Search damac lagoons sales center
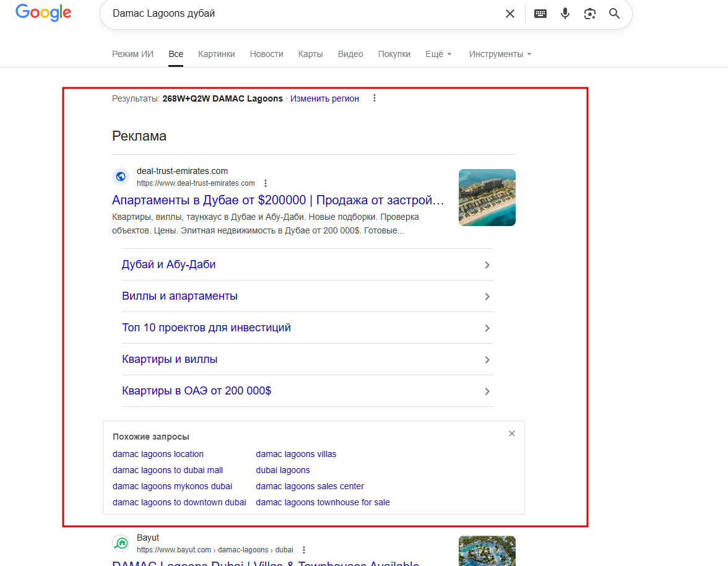This screenshot has width=728, height=566. (310, 486)
